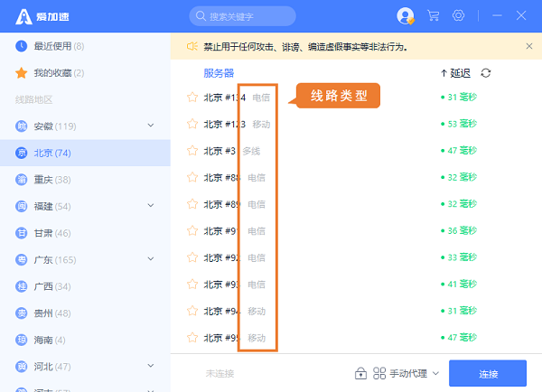Open the user account avatar

(x=406, y=15)
